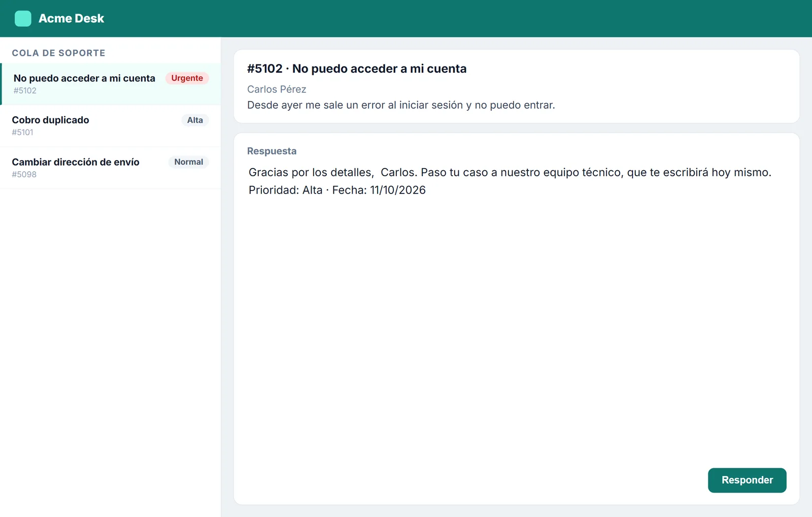Image resolution: width=812 pixels, height=517 pixels.
Task: Click the 'Respuesta' label
Action: point(272,151)
